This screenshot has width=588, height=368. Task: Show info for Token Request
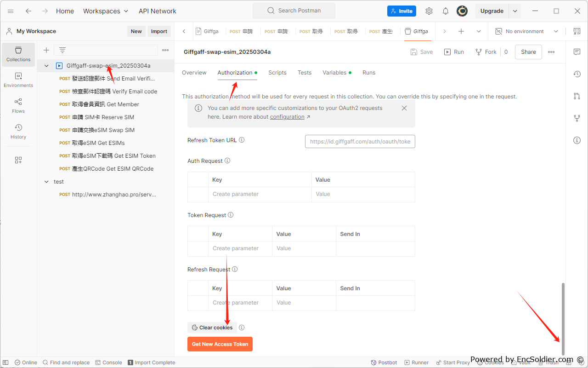[x=231, y=215]
